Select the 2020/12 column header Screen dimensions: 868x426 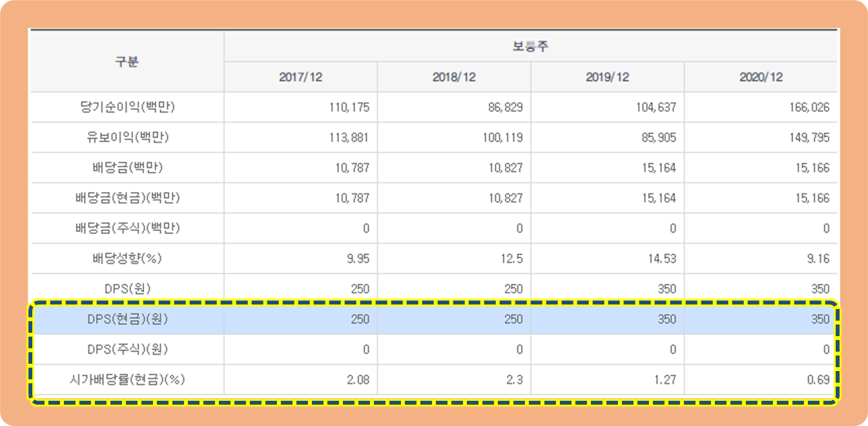pos(761,77)
